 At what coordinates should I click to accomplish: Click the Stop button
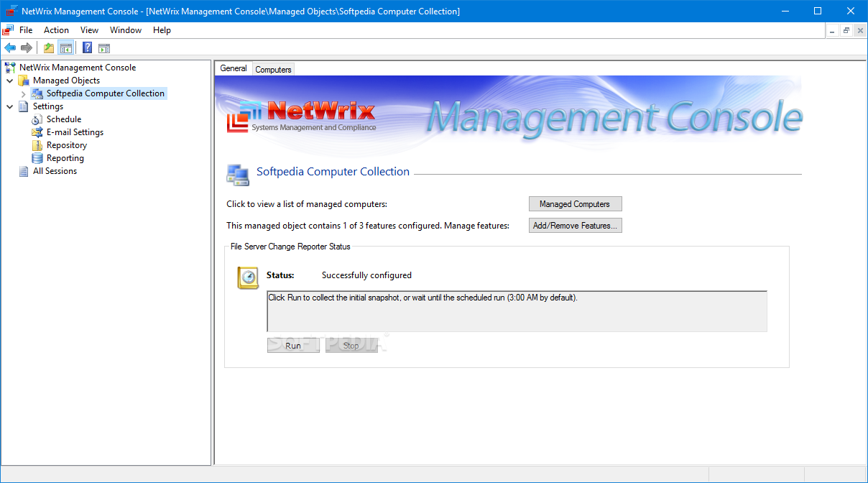tap(351, 346)
